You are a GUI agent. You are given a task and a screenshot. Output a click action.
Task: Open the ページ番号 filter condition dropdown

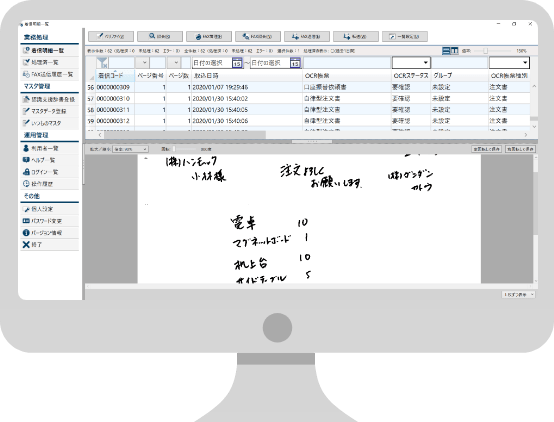point(142,63)
